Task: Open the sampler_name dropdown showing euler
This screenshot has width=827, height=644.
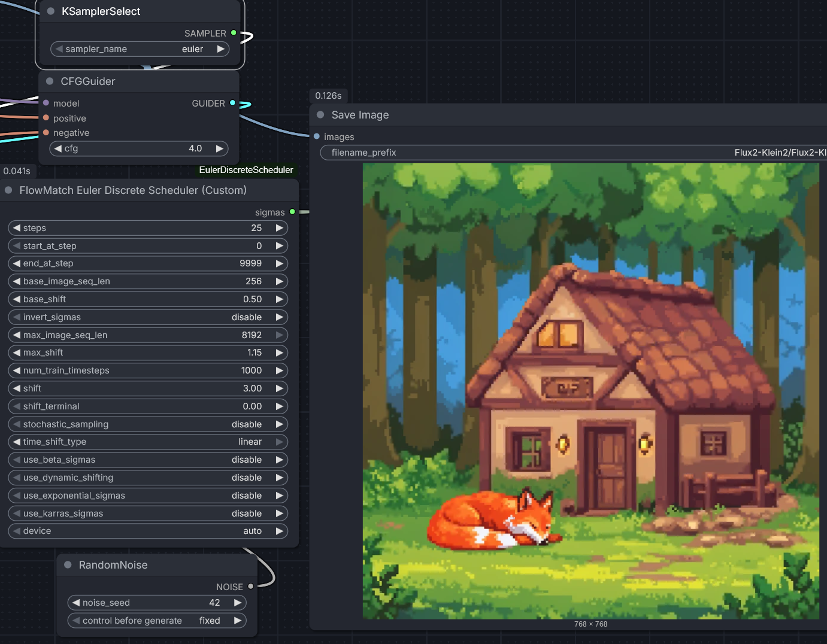Action: (x=140, y=49)
